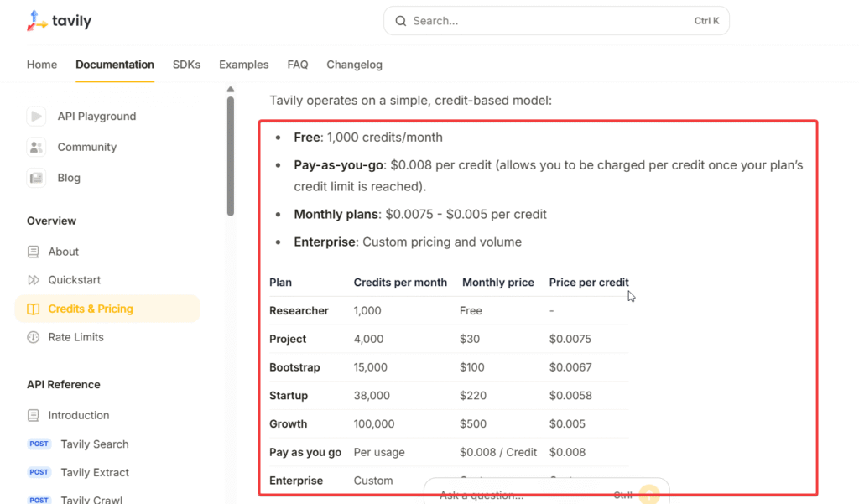Screen dimensions: 859x504
Task: Click the sidebar scroll up arrow
Action: coord(230,90)
